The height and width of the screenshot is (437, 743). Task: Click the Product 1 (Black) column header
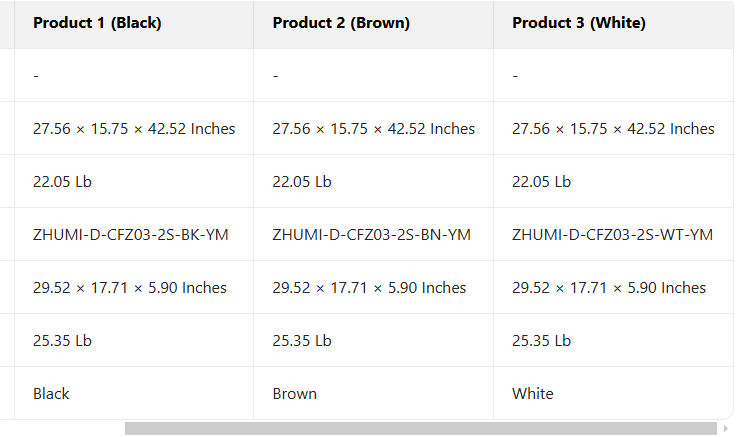pyautogui.click(x=97, y=23)
